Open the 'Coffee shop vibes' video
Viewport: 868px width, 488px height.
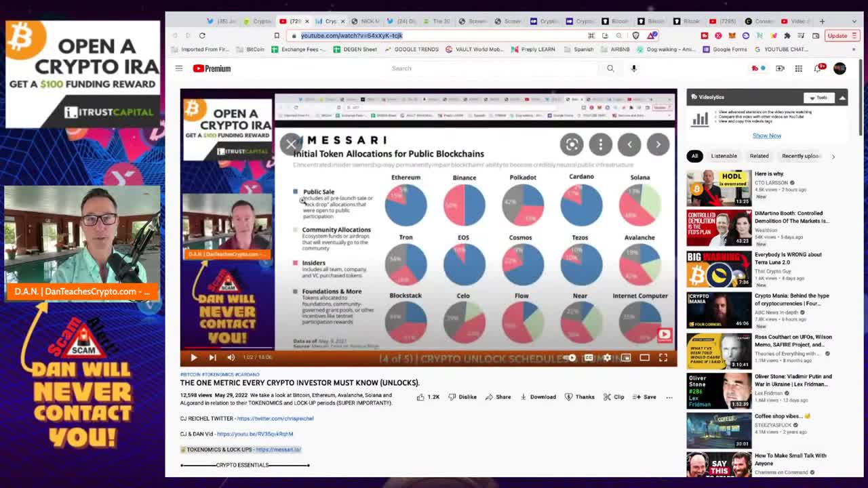719,430
